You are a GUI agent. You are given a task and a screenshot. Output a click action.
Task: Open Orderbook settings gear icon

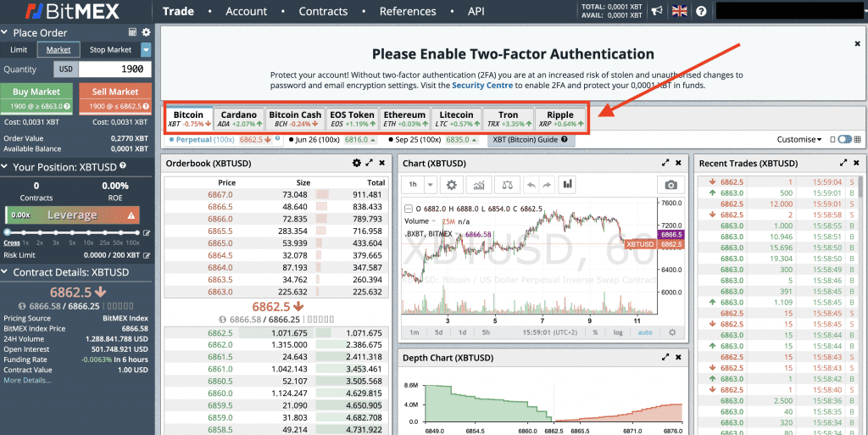[x=357, y=163]
